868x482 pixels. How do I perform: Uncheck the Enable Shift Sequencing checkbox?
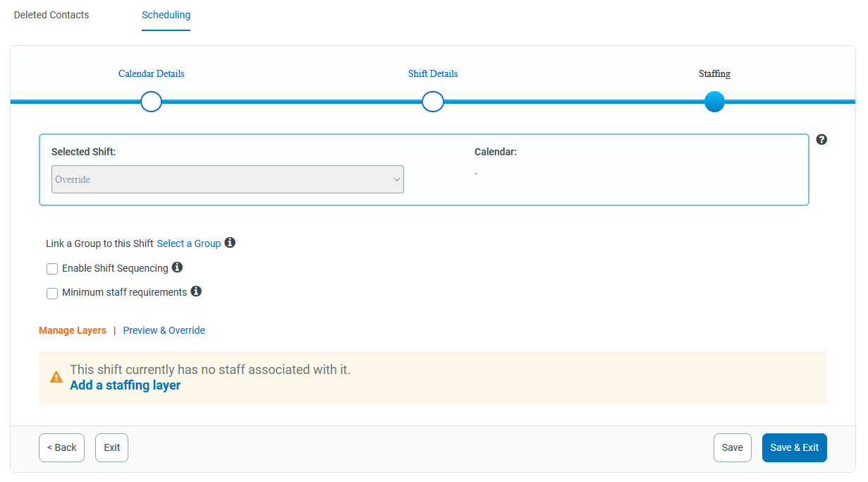click(x=52, y=268)
